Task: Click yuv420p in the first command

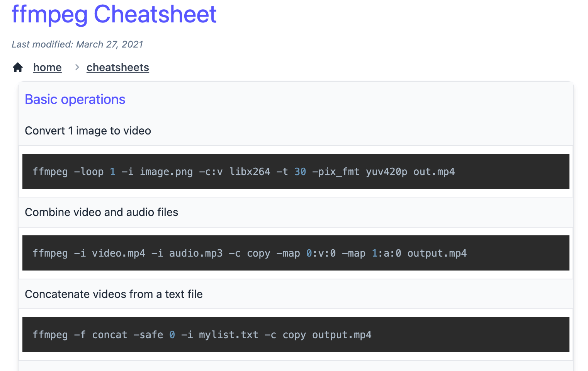Action: click(x=386, y=172)
